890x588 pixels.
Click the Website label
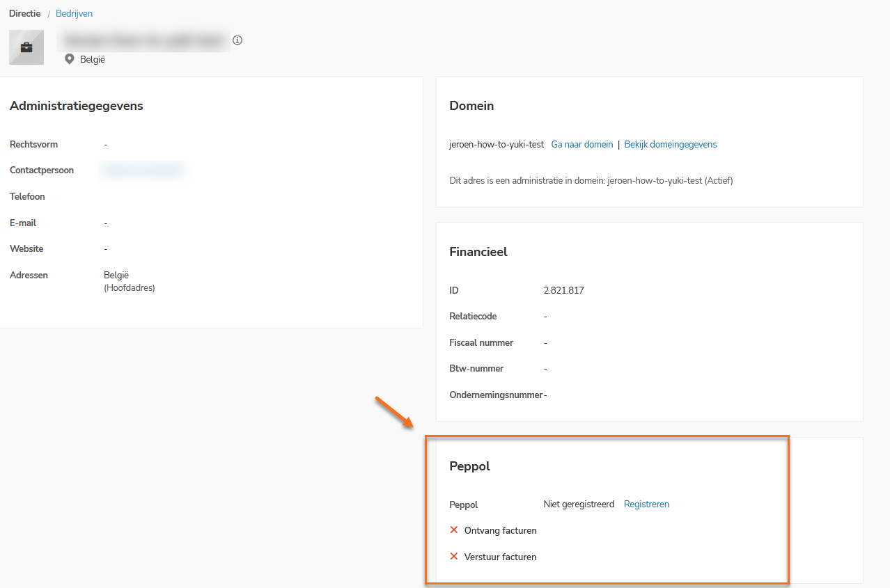tap(26, 249)
